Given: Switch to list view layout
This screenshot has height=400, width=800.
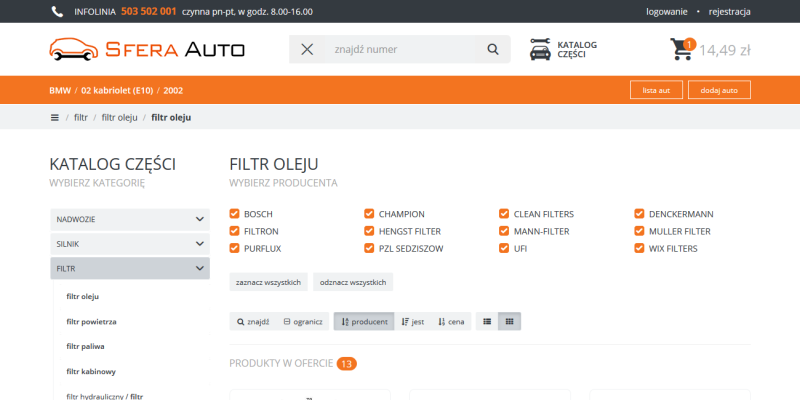Looking at the screenshot, I should click(x=487, y=322).
